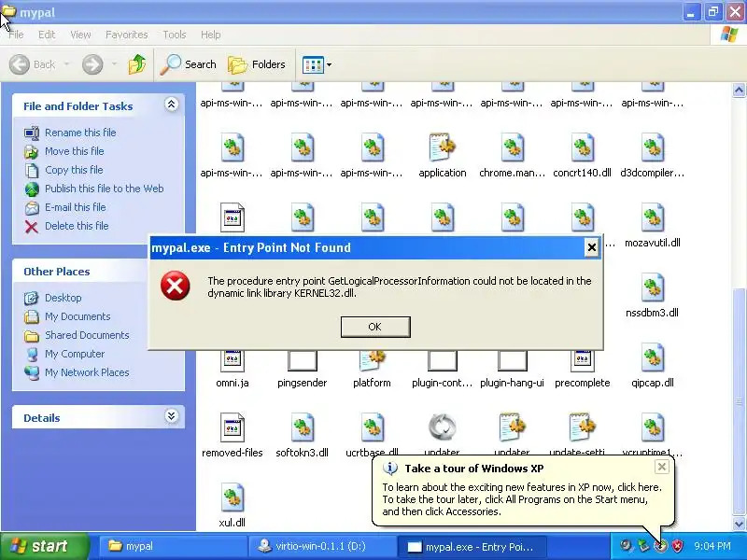Image resolution: width=747 pixels, height=560 pixels.
Task: Select the qipcap.dll file icon
Action: tap(653, 357)
